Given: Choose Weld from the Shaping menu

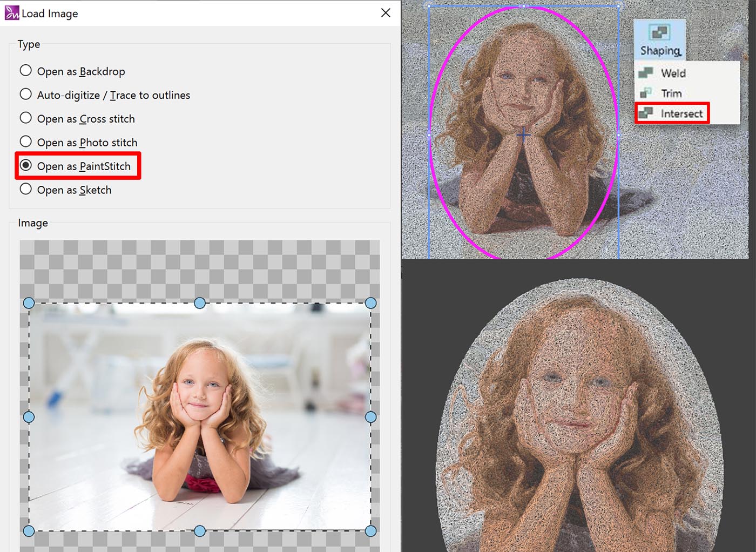Looking at the screenshot, I should pos(673,73).
